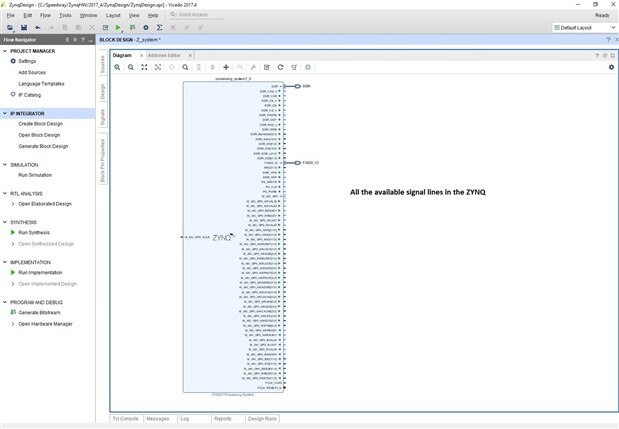Viewport: 619px width, 429px height.
Task: Collapse the IP INTEGRATOR section
Action: pos(5,113)
